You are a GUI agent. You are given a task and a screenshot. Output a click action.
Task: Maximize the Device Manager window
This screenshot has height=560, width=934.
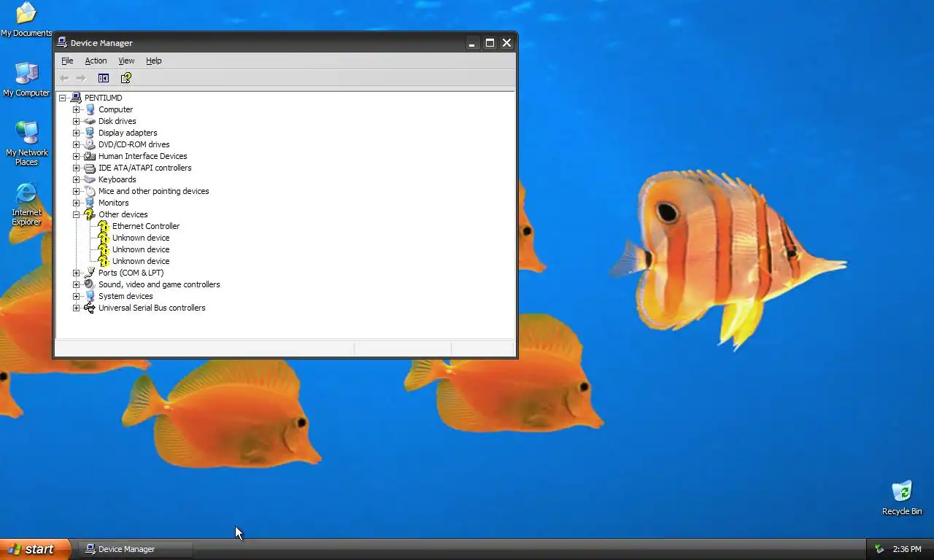click(x=490, y=43)
